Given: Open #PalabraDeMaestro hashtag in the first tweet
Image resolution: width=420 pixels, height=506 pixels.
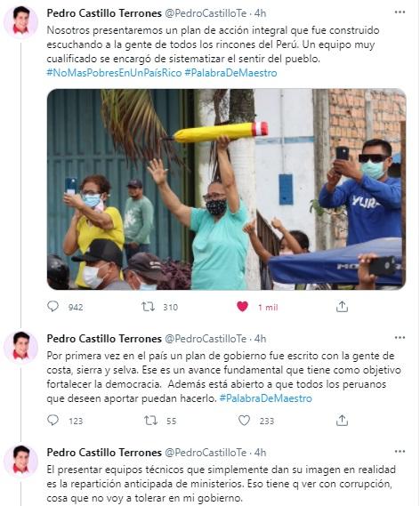Looking at the screenshot, I should (230, 73).
